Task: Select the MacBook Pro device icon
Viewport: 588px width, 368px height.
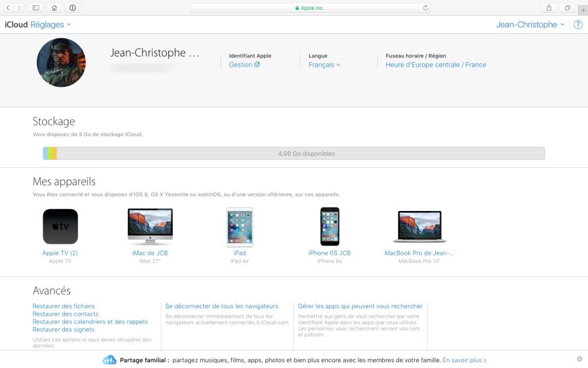Action: tap(419, 227)
